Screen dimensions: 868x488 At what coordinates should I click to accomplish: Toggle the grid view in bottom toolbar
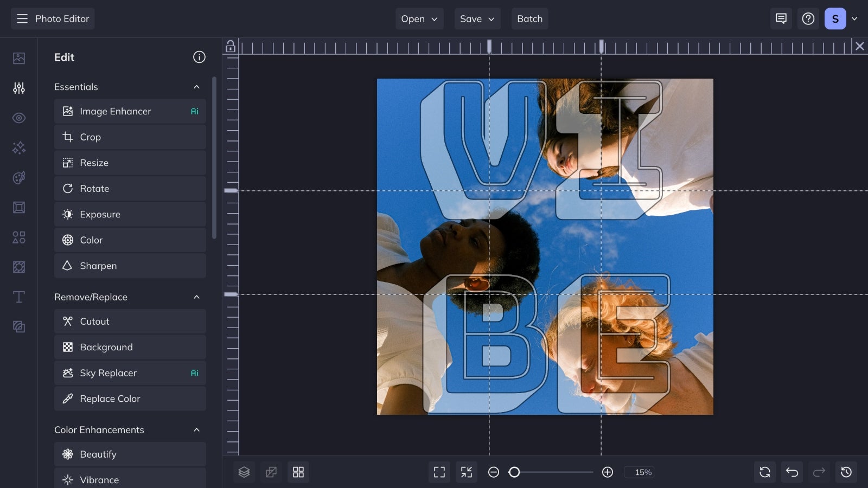click(298, 472)
